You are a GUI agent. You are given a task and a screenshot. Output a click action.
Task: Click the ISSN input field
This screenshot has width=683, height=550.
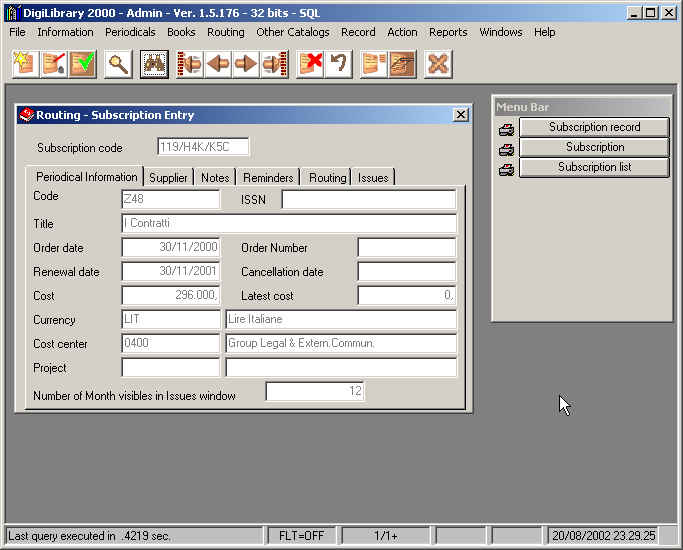(368, 200)
